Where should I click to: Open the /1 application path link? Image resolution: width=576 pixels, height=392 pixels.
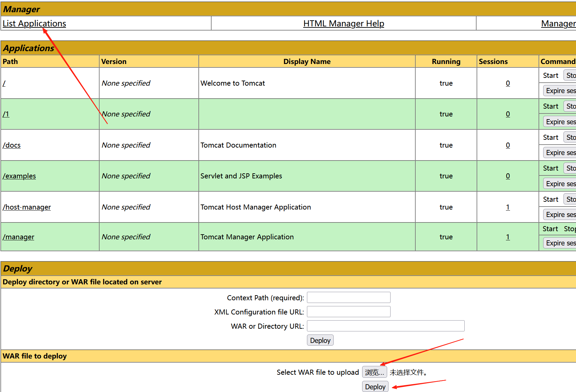point(6,114)
